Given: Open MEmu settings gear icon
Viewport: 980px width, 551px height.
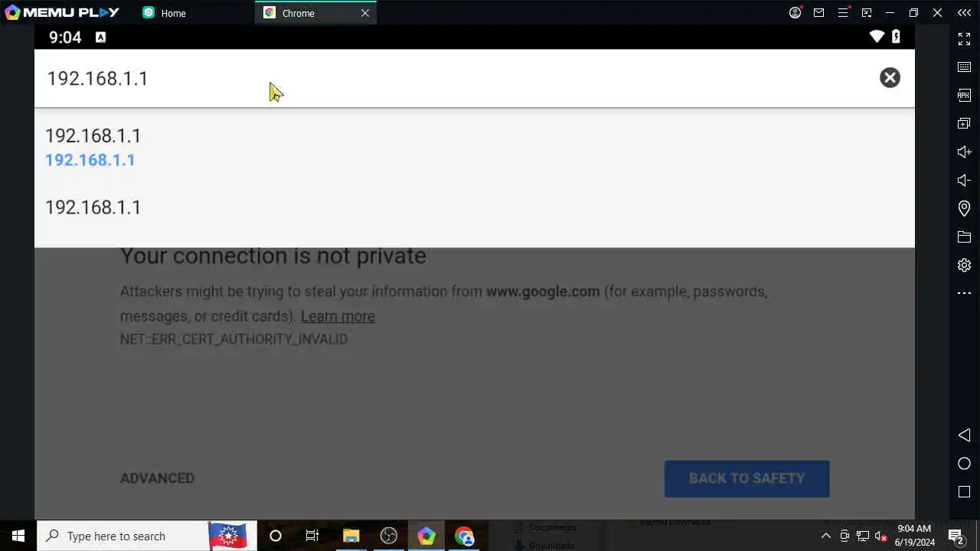Looking at the screenshot, I should 964,266.
